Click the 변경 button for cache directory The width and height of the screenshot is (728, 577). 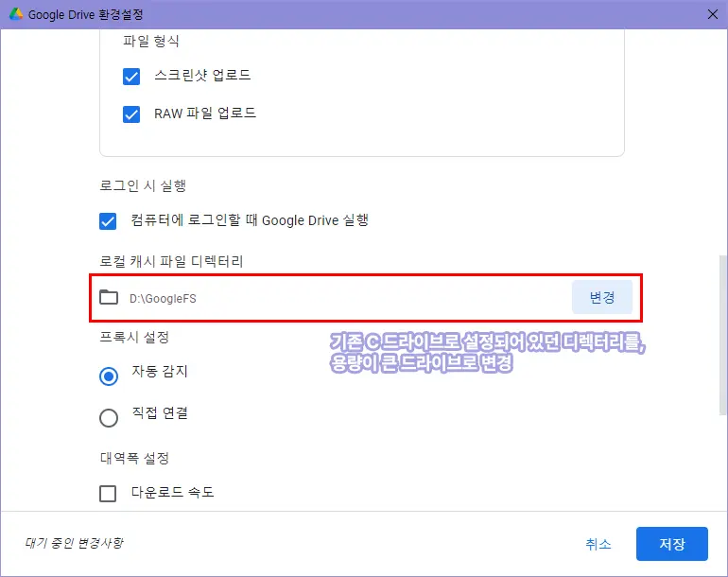point(602,297)
